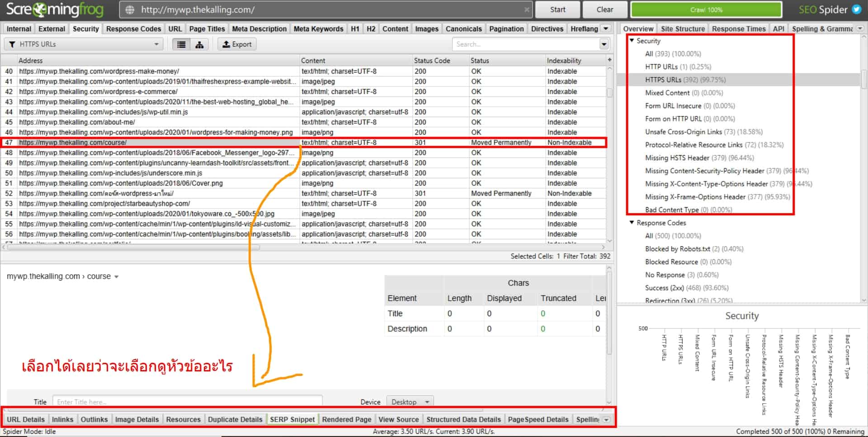Click the URL address bar

(325, 9)
